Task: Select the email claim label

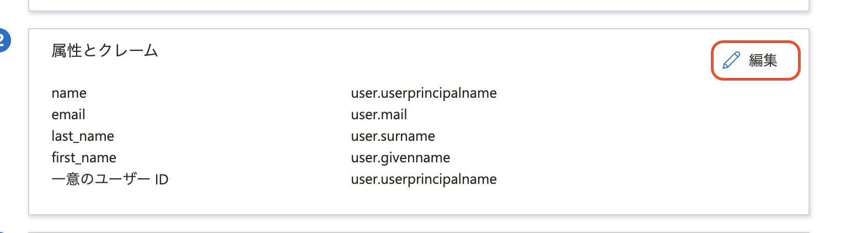Action: pos(68,115)
